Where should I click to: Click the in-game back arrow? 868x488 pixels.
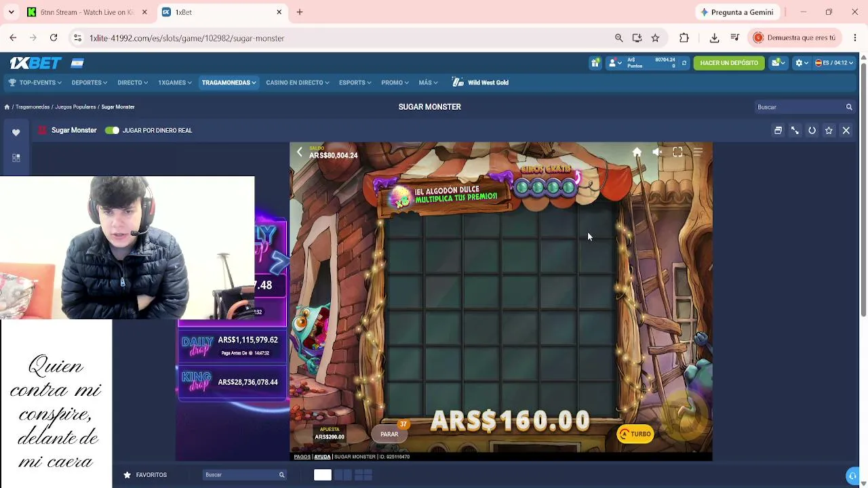click(x=300, y=152)
